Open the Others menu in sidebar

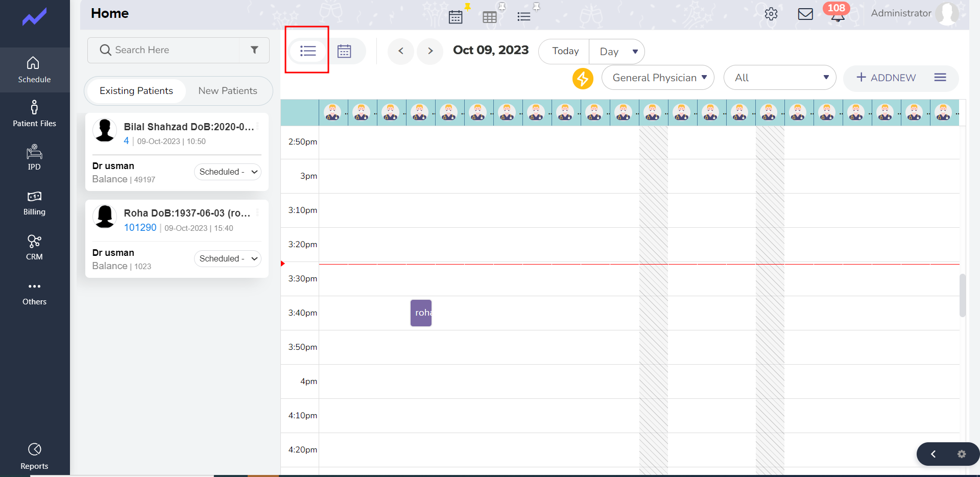pyautogui.click(x=34, y=293)
